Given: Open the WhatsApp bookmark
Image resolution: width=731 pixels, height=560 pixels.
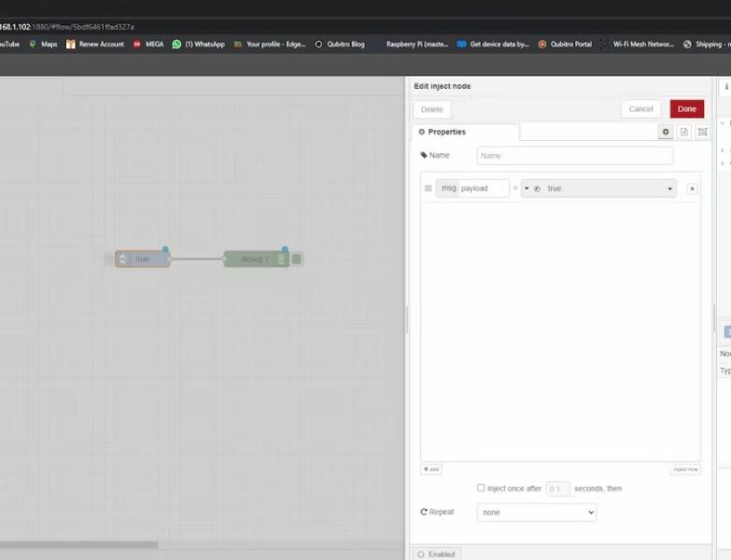Looking at the screenshot, I should [198, 44].
